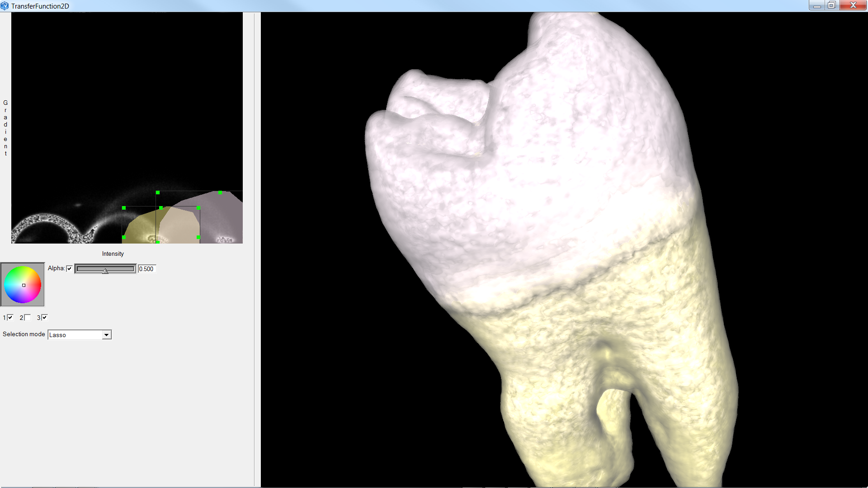Click the Alpha value field showing 0.500
Screen dimensions: 868x488
click(x=147, y=269)
